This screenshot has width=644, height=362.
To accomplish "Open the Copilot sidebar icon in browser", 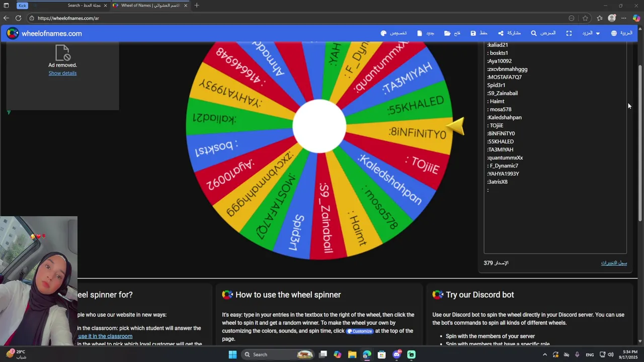I will tap(636, 18).
